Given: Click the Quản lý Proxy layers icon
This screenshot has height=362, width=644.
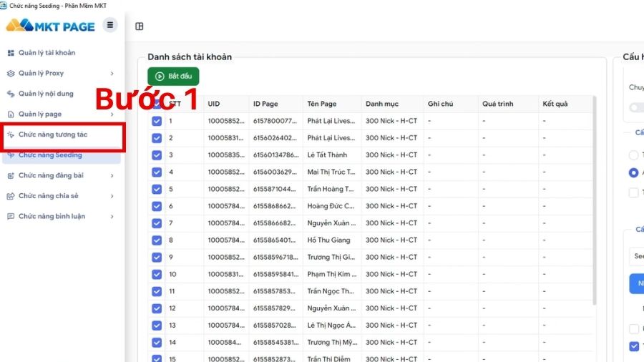Looking at the screenshot, I should (11, 74).
